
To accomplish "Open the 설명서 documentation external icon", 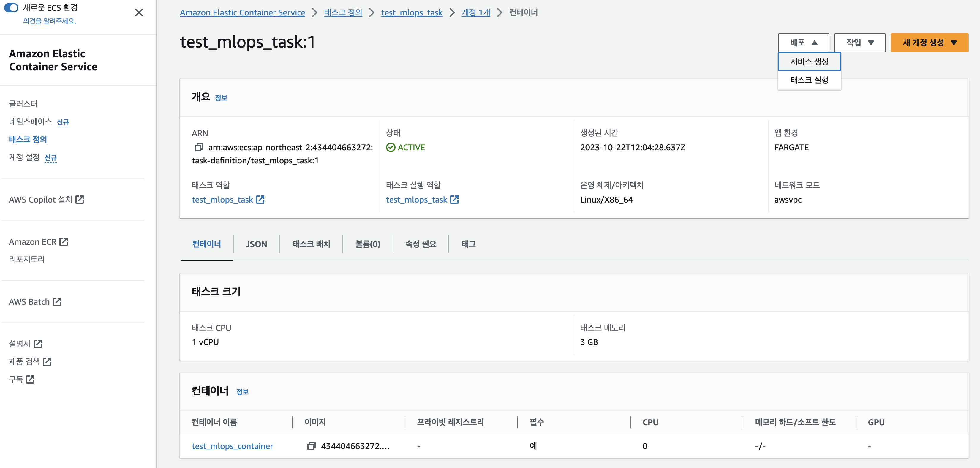I will (x=38, y=344).
